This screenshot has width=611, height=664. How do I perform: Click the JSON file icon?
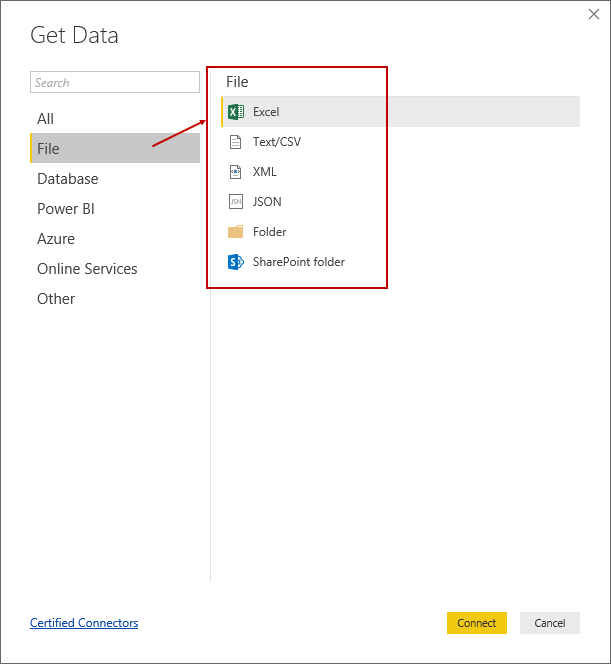[x=236, y=202]
